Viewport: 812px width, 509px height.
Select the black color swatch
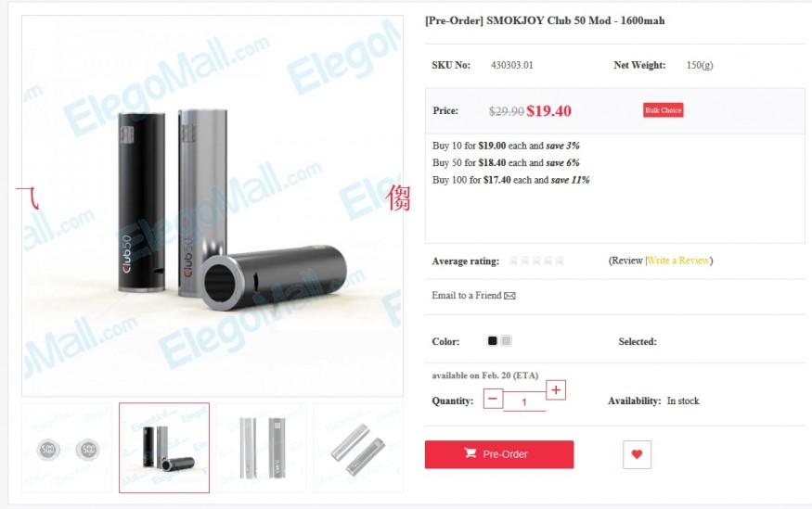[x=493, y=341]
